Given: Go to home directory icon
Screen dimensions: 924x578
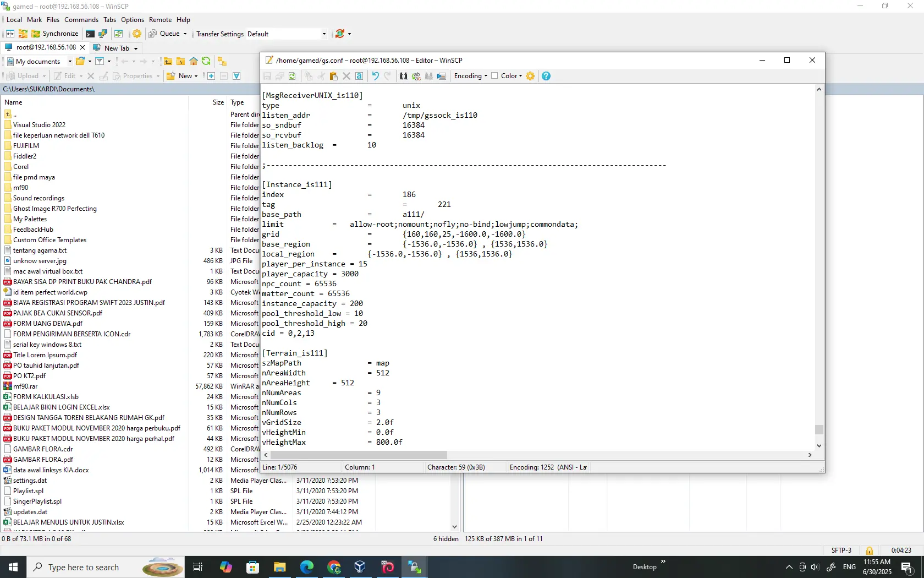Looking at the screenshot, I should point(194,61).
